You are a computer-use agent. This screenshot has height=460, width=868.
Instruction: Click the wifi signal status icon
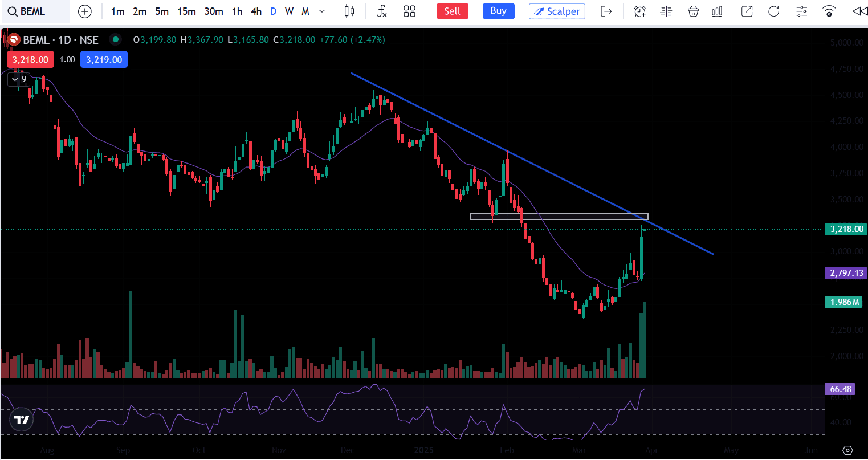click(829, 11)
